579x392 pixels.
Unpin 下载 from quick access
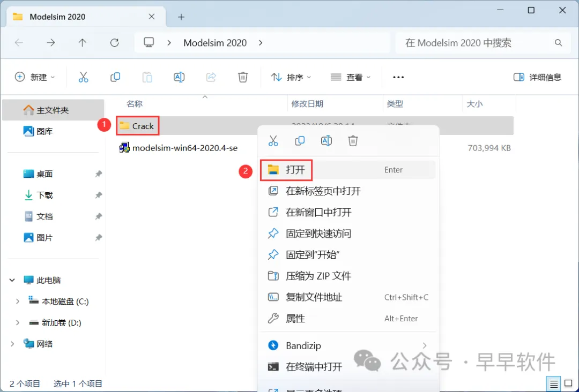[98, 195]
